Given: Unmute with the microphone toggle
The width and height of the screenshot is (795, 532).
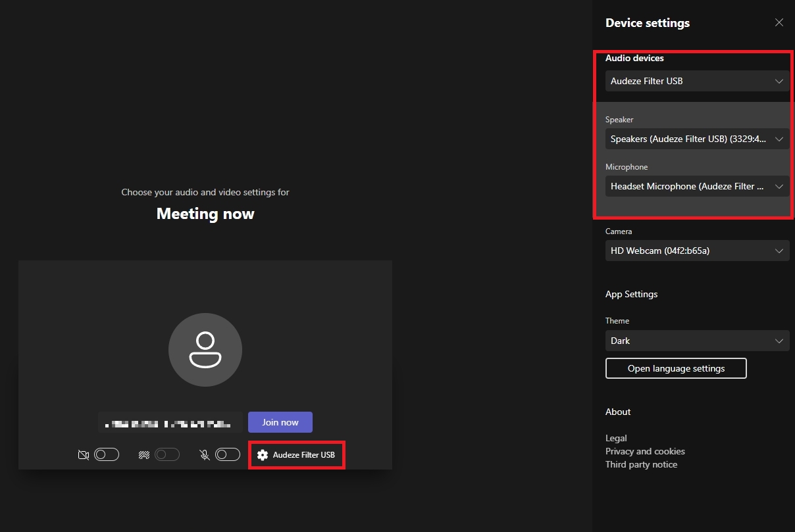Looking at the screenshot, I should (x=228, y=454).
